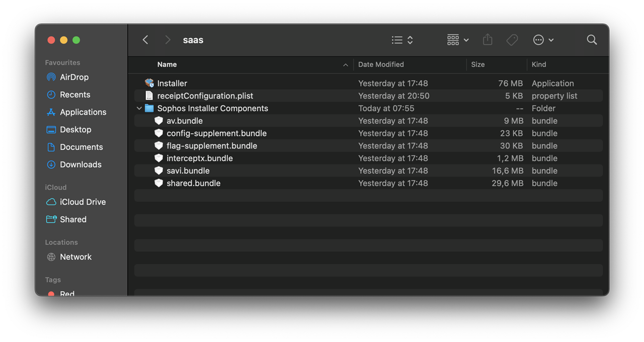Click the 'interceptx.bundle' file name
644x342 pixels.
tap(200, 158)
